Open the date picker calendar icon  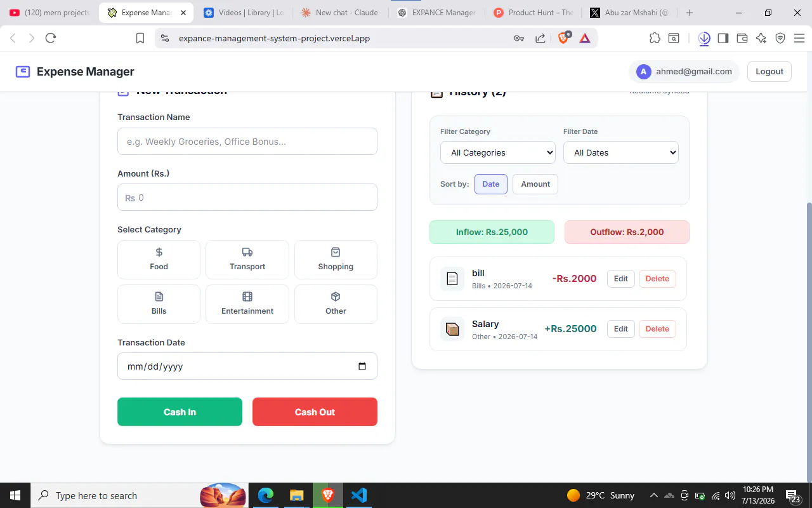pos(362,366)
